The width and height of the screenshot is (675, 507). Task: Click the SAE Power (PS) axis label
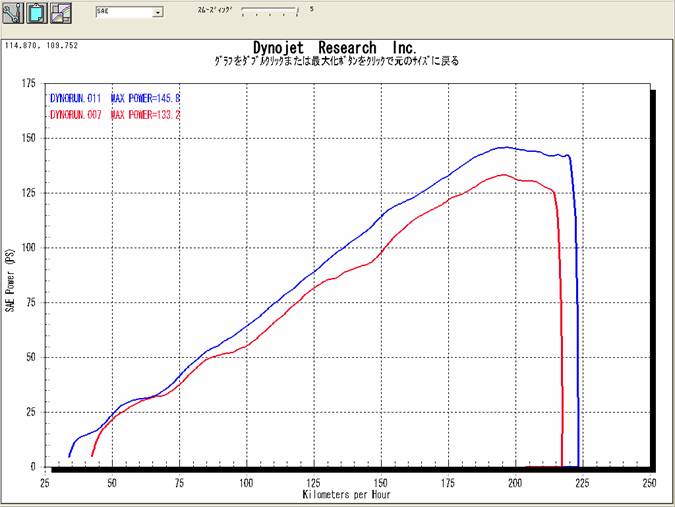(11, 280)
